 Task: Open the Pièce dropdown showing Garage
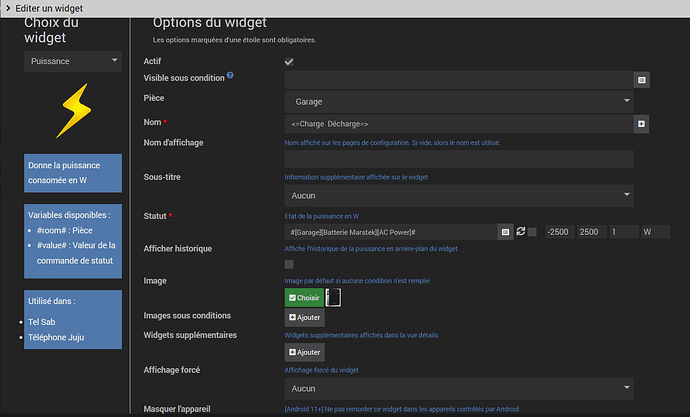click(459, 102)
